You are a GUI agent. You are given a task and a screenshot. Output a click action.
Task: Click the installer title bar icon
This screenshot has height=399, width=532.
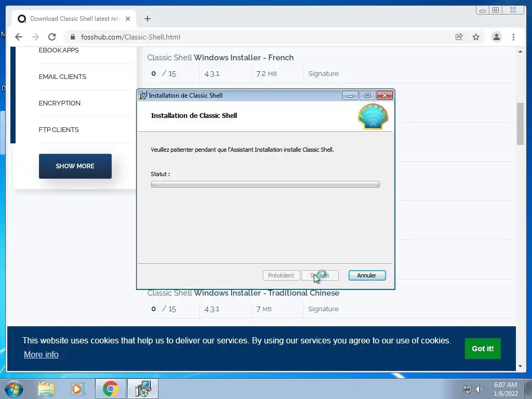point(143,96)
